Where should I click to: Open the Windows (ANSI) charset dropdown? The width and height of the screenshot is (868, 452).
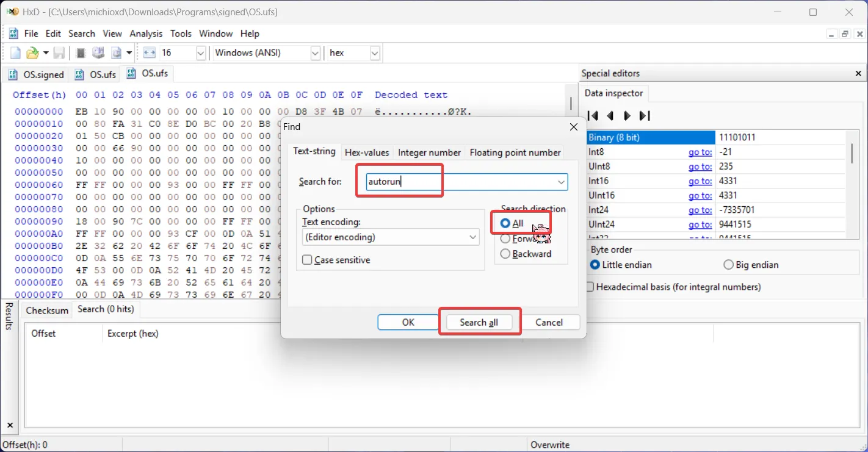(315, 53)
